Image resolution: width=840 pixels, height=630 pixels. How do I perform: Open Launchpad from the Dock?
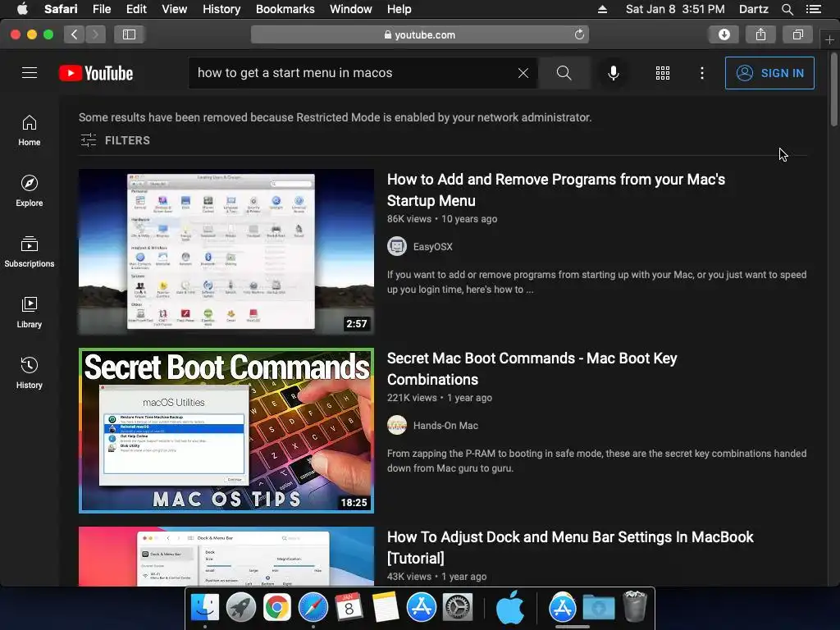[x=240, y=608]
